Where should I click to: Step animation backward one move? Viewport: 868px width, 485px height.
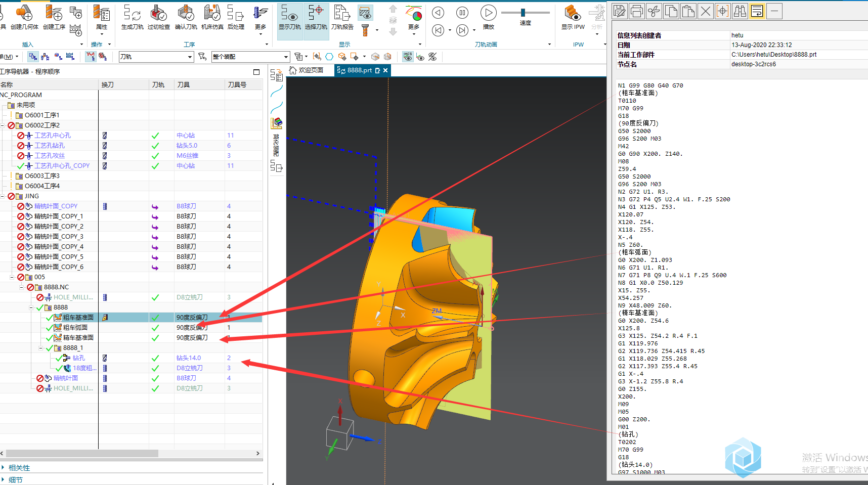pyautogui.click(x=438, y=13)
